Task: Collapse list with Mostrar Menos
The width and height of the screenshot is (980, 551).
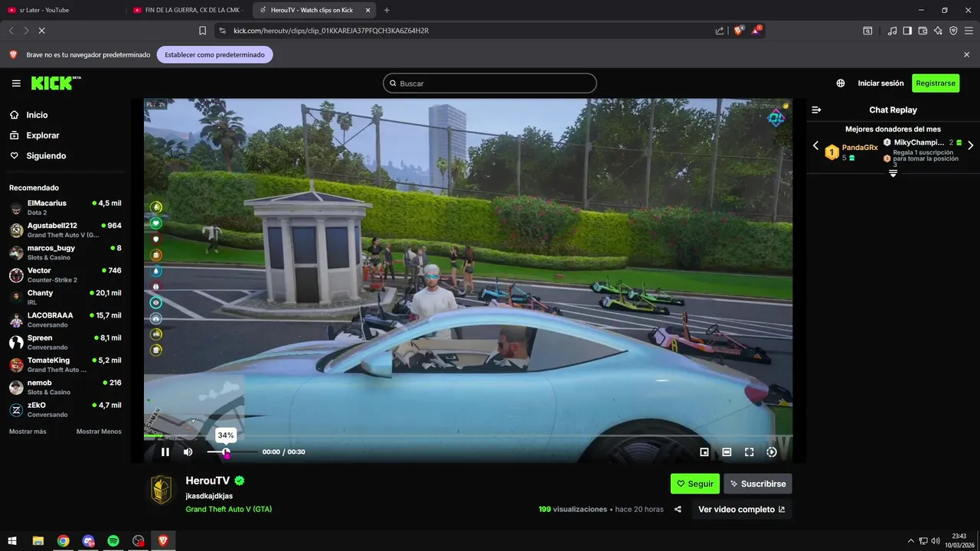Action: (x=99, y=432)
